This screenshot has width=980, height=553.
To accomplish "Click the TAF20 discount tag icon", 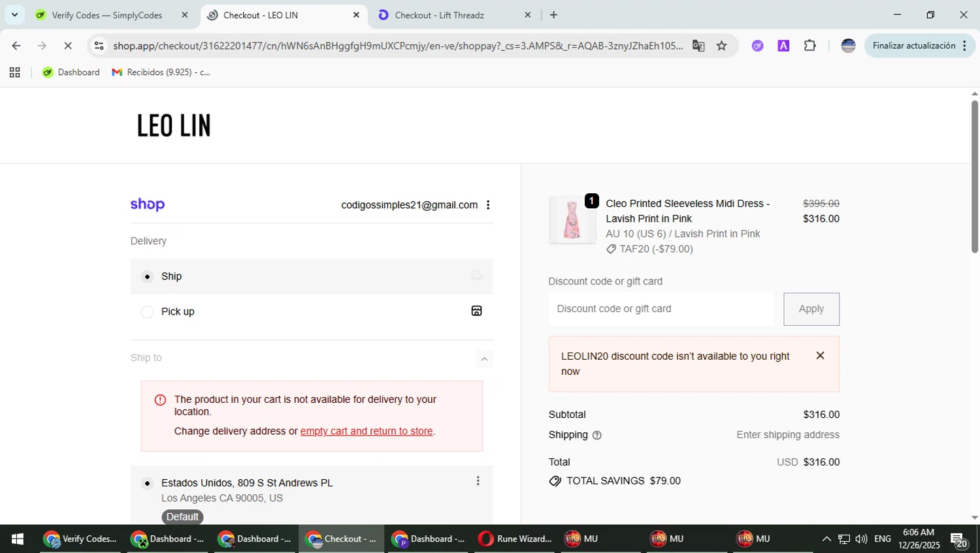I will [611, 249].
